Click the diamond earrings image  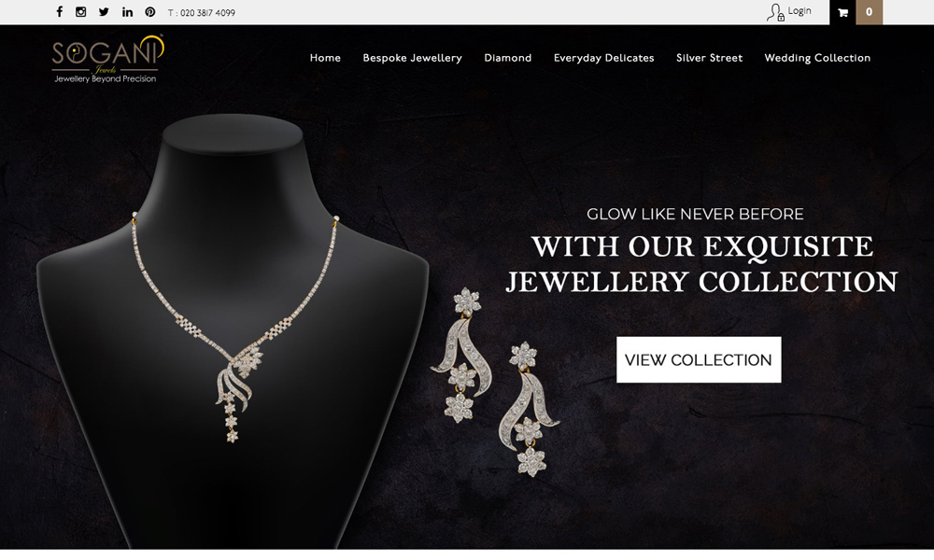495,381
